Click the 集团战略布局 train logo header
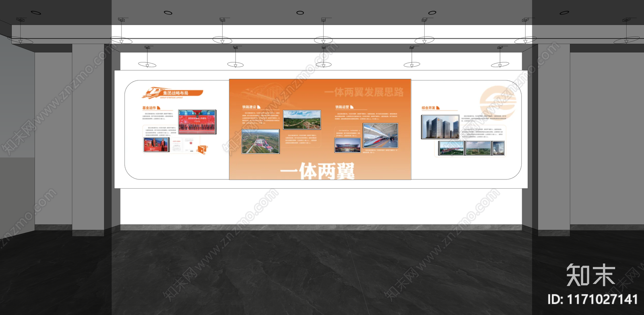Image resolution: width=644 pixels, height=315 pixels. [x=172, y=93]
